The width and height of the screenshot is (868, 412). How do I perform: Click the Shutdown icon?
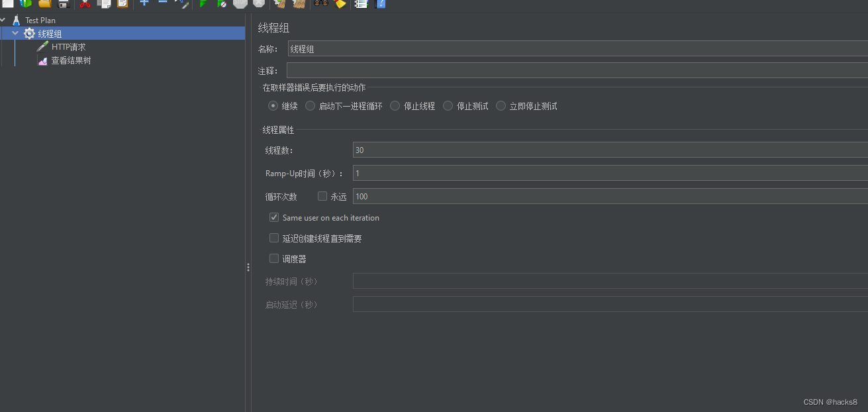[259, 3]
